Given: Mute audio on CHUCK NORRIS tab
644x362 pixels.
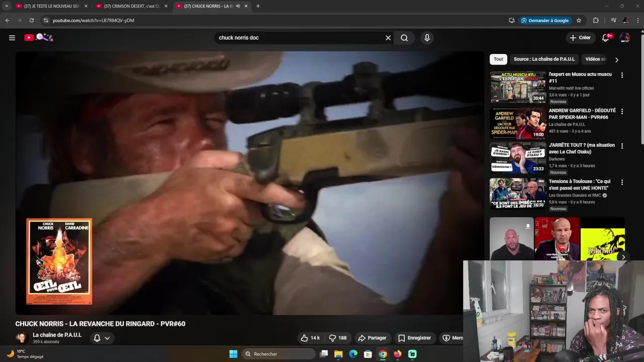Looking at the screenshot, I should point(237,6).
